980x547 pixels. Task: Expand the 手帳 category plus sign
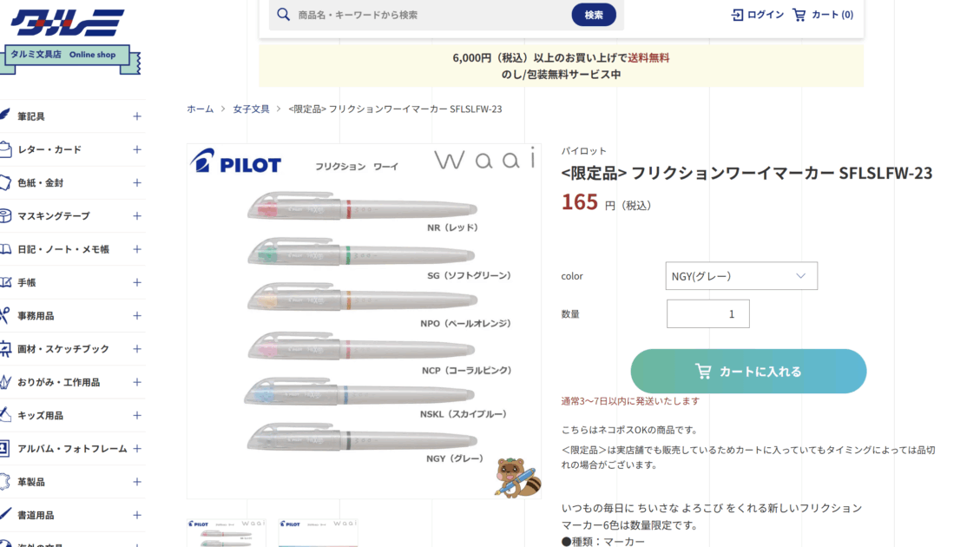pyautogui.click(x=137, y=282)
